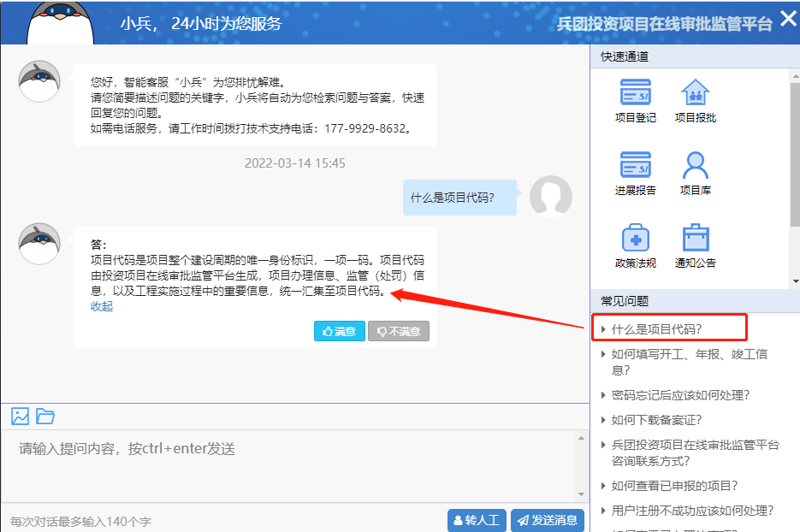Open the 政策法规 icon
The width and height of the screenshot is (800, 532).
point(635,238)
